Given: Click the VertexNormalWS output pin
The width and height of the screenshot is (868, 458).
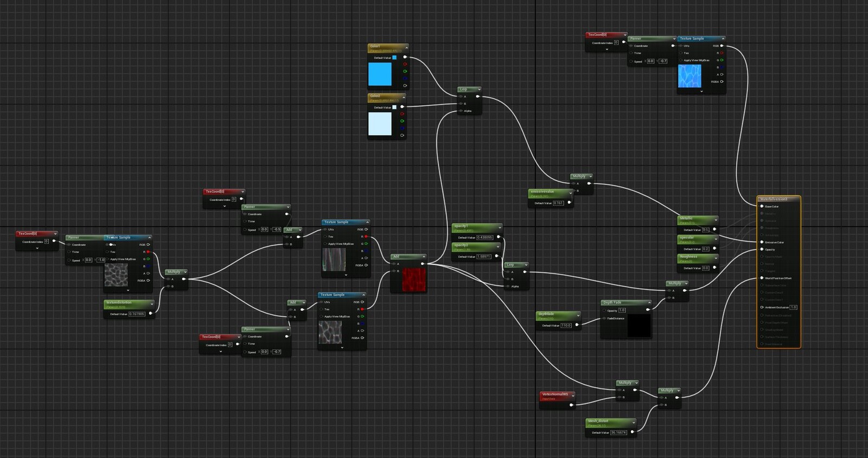Looking at the screenshot, I should pos(571,404).
